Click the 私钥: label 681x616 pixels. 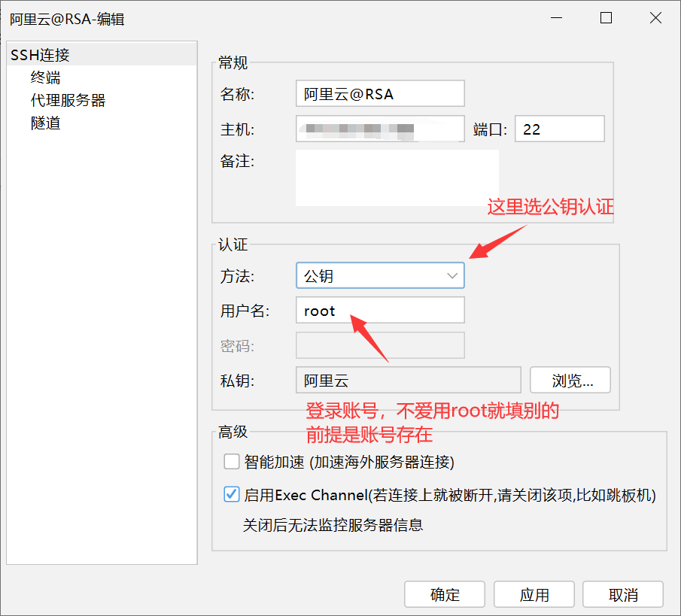pyautogui.click(x=237, y=381)
